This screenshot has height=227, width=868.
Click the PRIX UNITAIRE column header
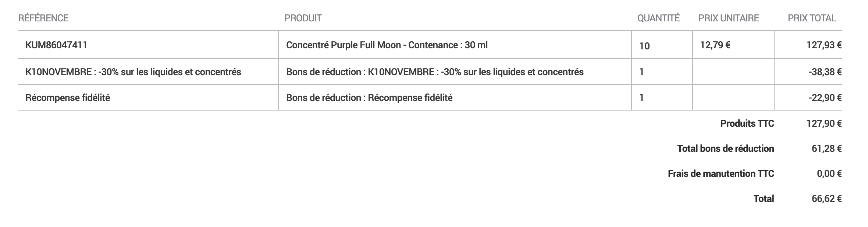[x=729, y=18]
